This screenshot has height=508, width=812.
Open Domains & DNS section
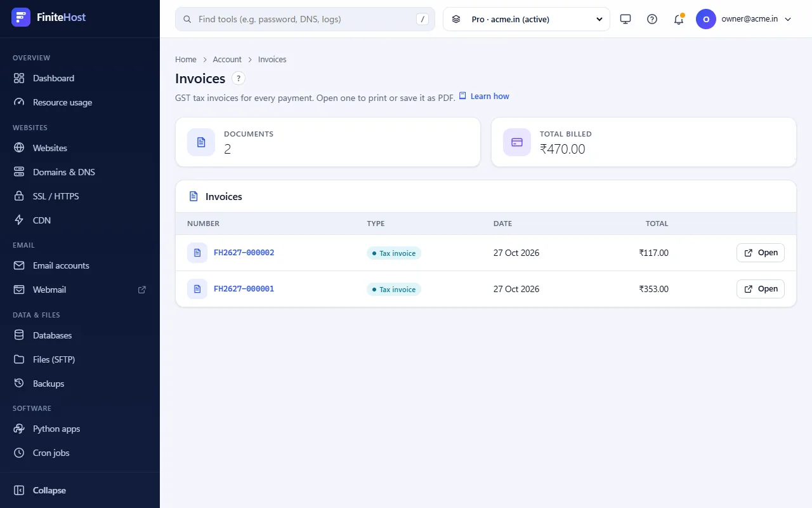(80, 172)
